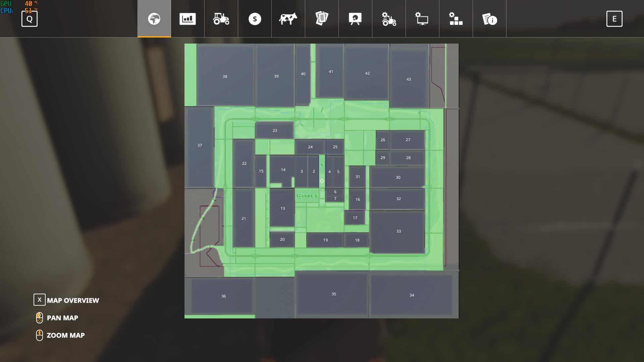Open the vehicles tractor page

(x=221, y=19)
